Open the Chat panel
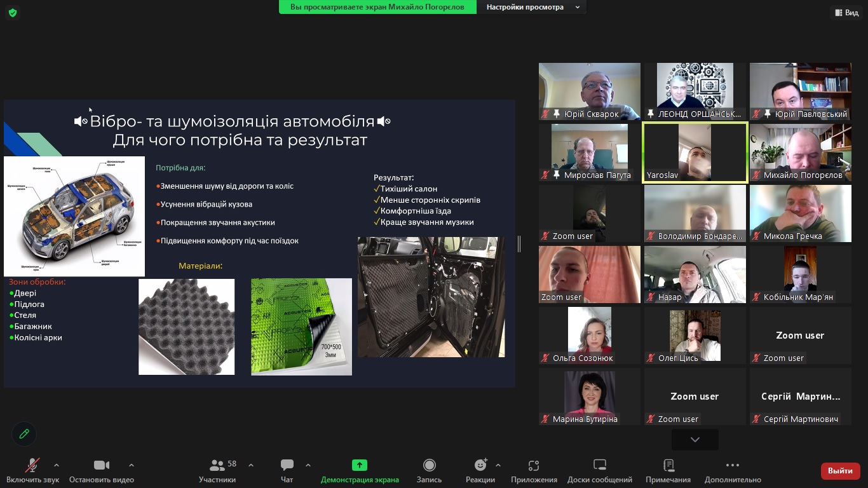This screenshot has height=488, width=868. click(287, 466)
